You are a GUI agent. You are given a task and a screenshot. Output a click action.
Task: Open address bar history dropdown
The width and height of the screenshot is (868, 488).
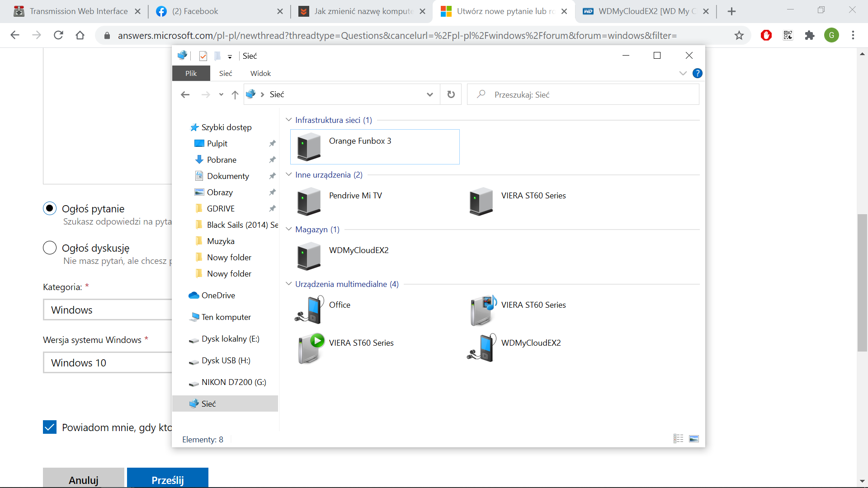tap(429, 94)
